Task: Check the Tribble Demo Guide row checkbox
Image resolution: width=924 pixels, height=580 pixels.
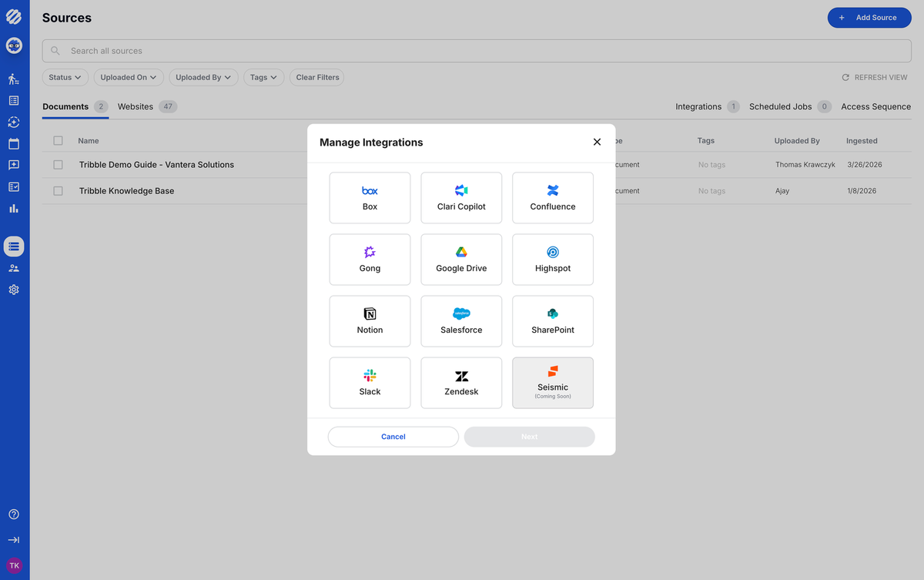Action: 58,165
